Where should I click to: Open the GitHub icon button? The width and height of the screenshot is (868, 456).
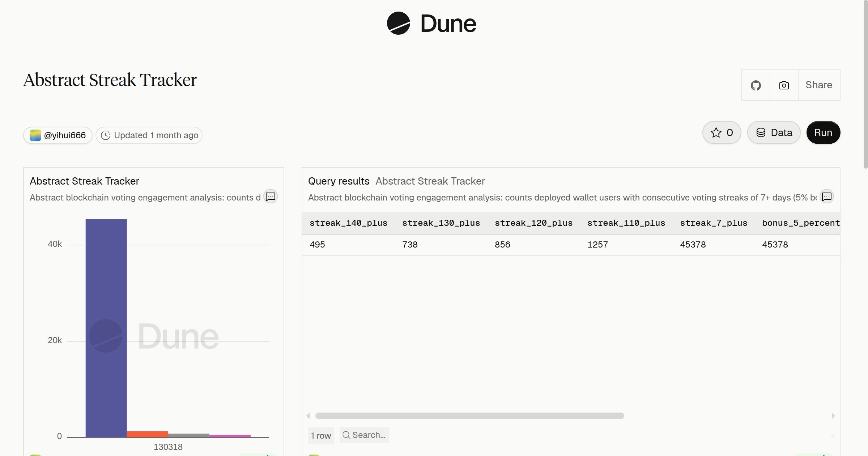click(756, 85)
